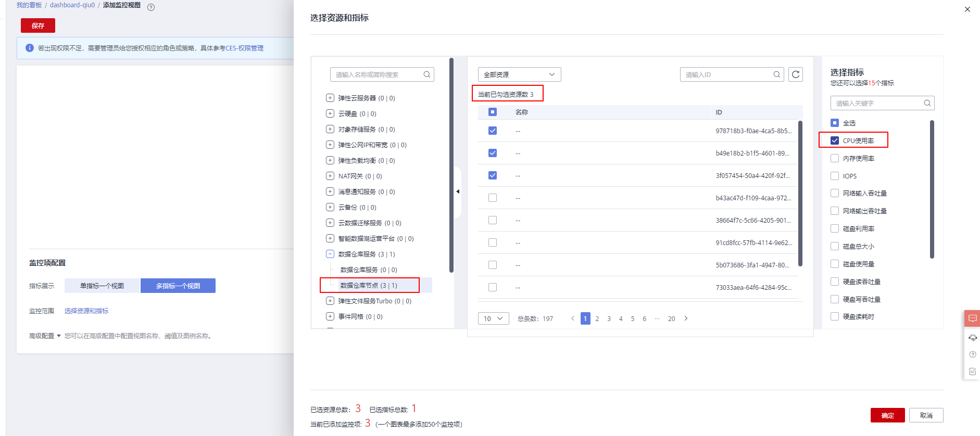Expand the 高级配置 section

(45, 336)
